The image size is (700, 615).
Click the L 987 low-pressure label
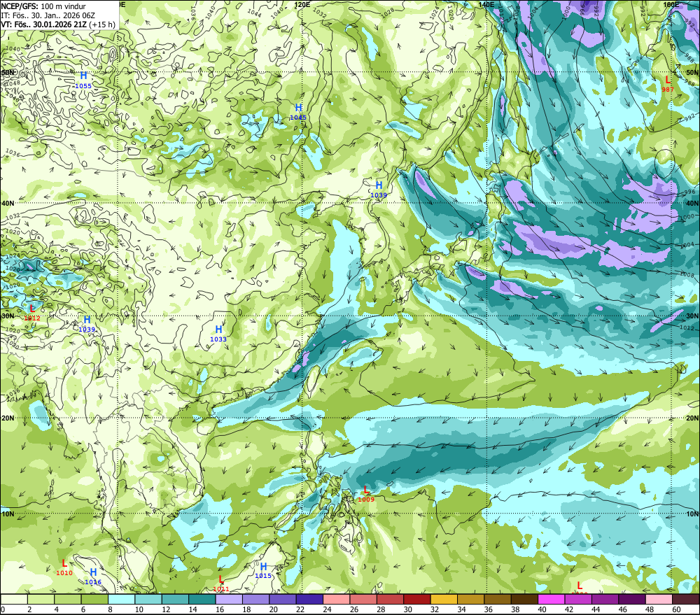(x=668, y=83)
